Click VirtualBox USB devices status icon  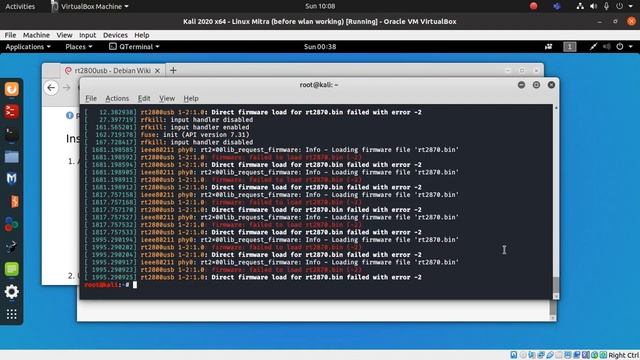pos(550,355)
